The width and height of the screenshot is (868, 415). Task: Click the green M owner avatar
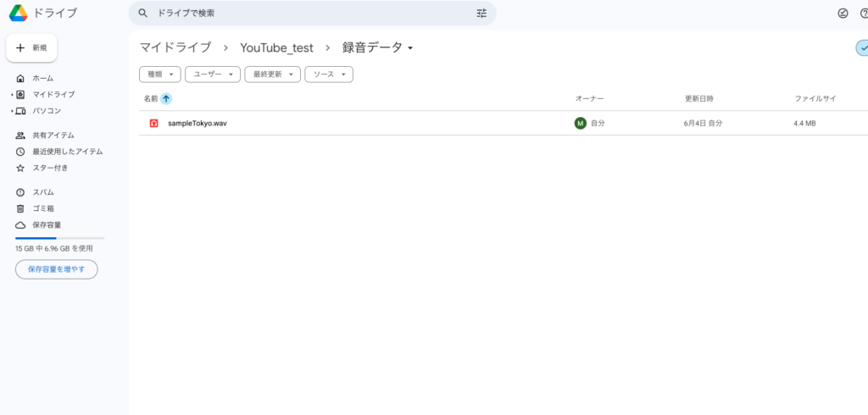(580, 124)
